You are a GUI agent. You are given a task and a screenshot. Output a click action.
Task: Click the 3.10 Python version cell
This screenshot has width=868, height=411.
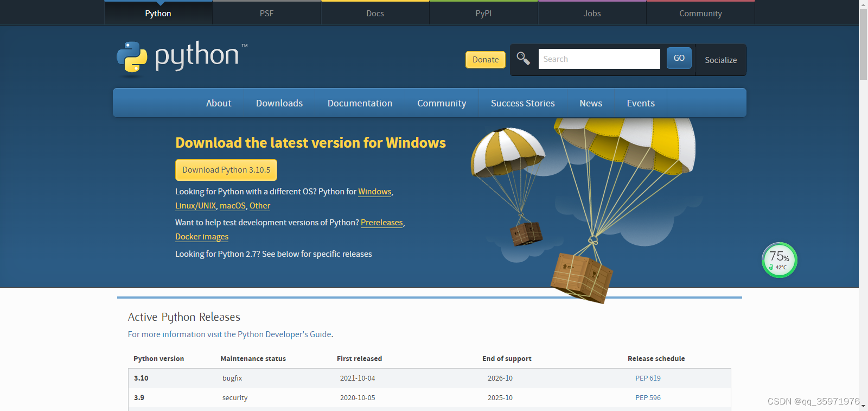[x=141, y=378]
